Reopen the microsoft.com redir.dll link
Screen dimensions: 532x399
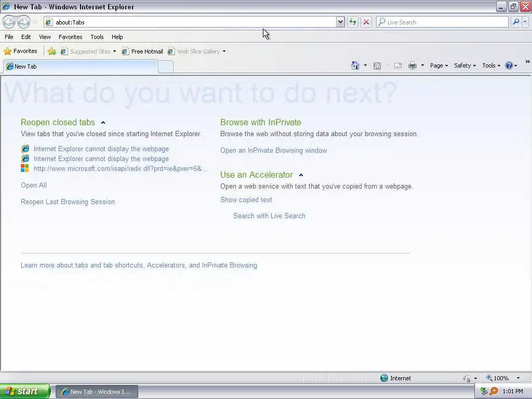coord(121,169)
